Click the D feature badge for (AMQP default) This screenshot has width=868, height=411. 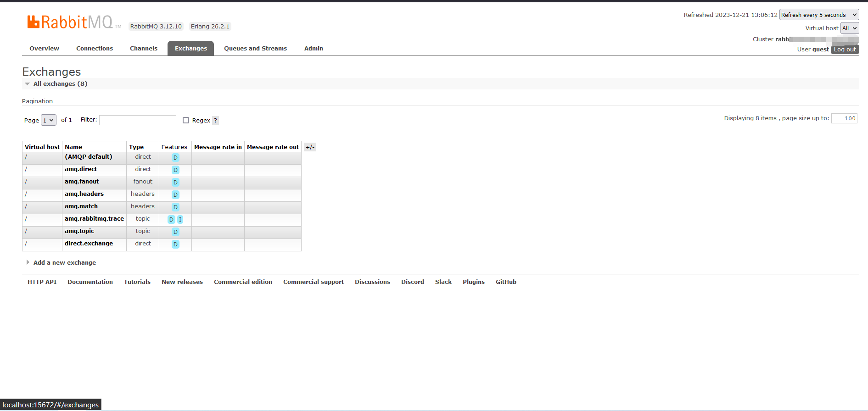click(x=175, y=158)
